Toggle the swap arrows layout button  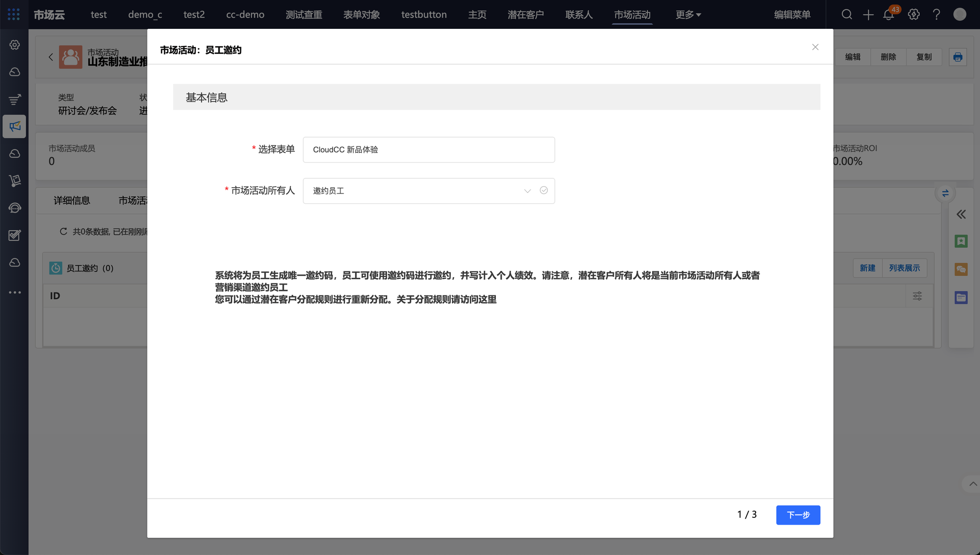[945, 193]
